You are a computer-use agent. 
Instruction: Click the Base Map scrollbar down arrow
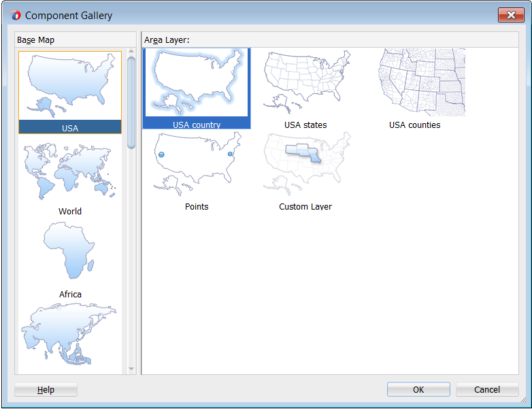[x=131, y=369]
